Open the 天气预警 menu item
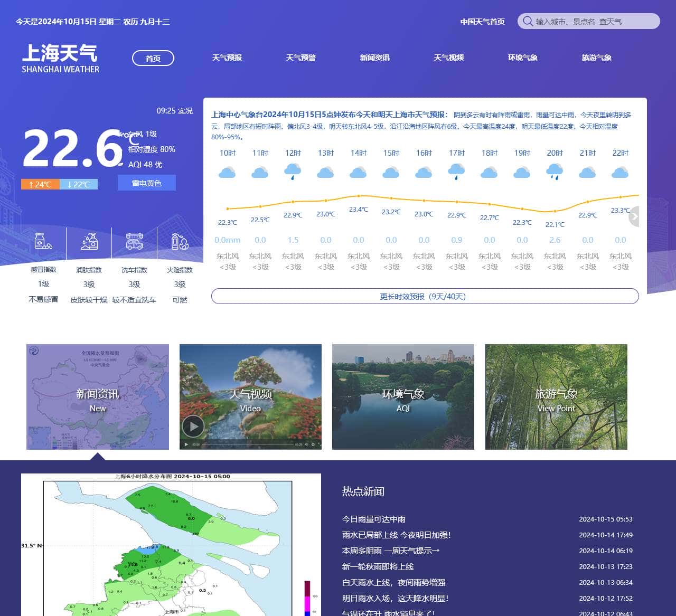The image size is (676, 616). pyautogui.click(x=301, y=58)
